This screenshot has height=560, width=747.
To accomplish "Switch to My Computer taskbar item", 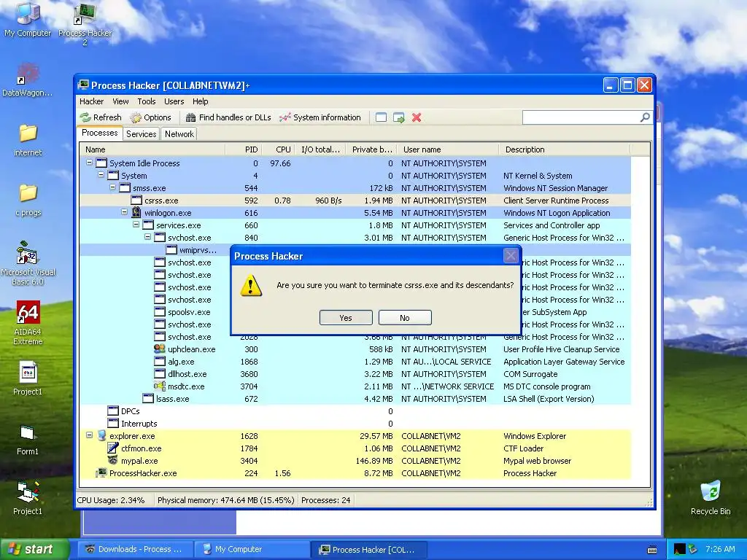I will (252, 549).
